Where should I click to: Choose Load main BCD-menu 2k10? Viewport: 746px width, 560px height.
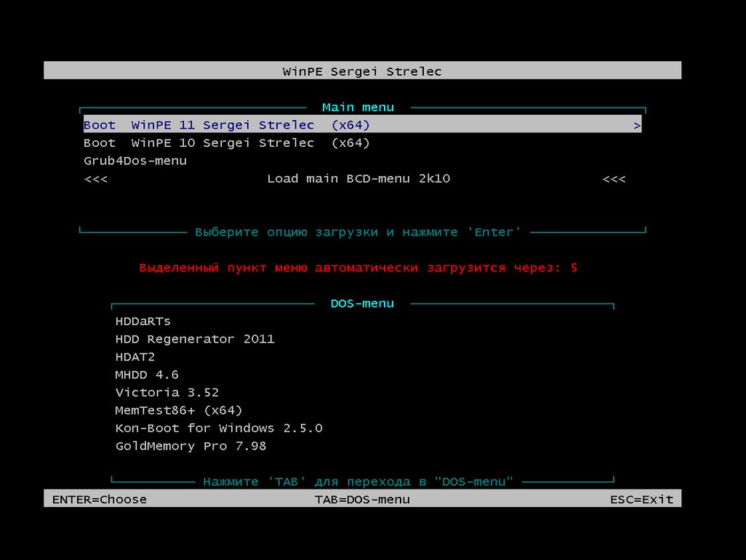click(358, 178)
